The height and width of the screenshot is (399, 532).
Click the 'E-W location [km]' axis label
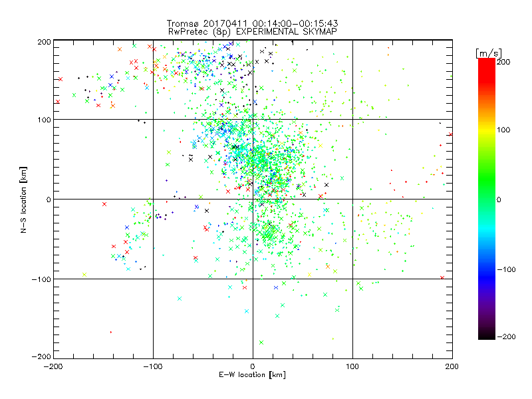tap(252, 375)
